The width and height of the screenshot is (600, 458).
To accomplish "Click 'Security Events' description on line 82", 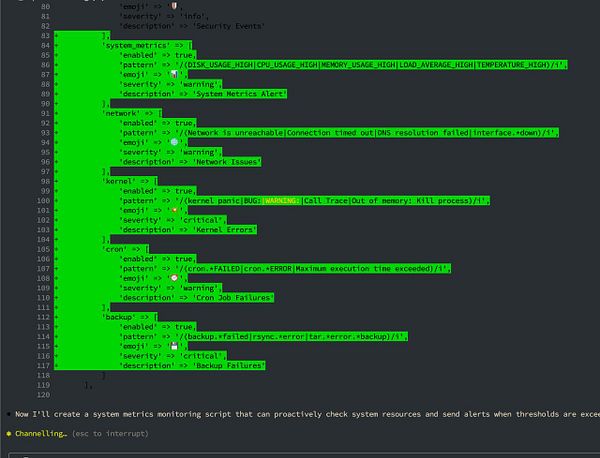I will (228, 26).
